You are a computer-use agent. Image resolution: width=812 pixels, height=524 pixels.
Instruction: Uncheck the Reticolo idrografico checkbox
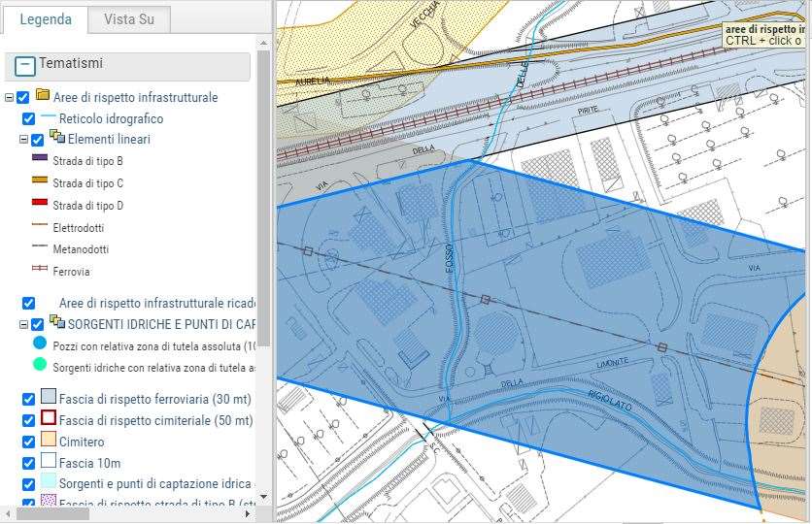[x=28, y=119]
